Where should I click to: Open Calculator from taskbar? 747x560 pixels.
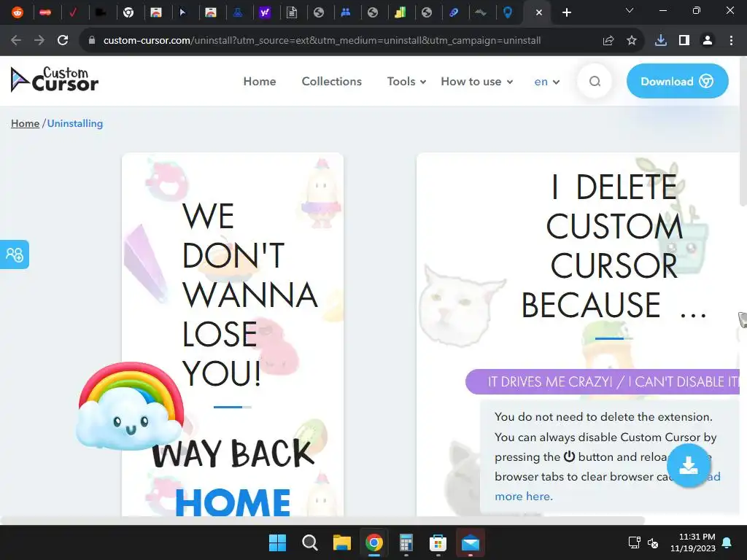[406, 542]
